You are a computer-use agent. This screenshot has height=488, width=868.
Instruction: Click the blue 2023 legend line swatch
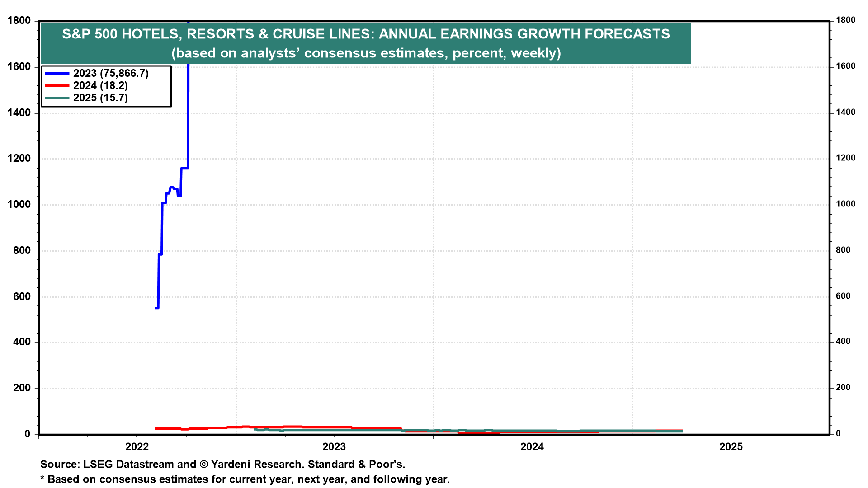point(57,73)
